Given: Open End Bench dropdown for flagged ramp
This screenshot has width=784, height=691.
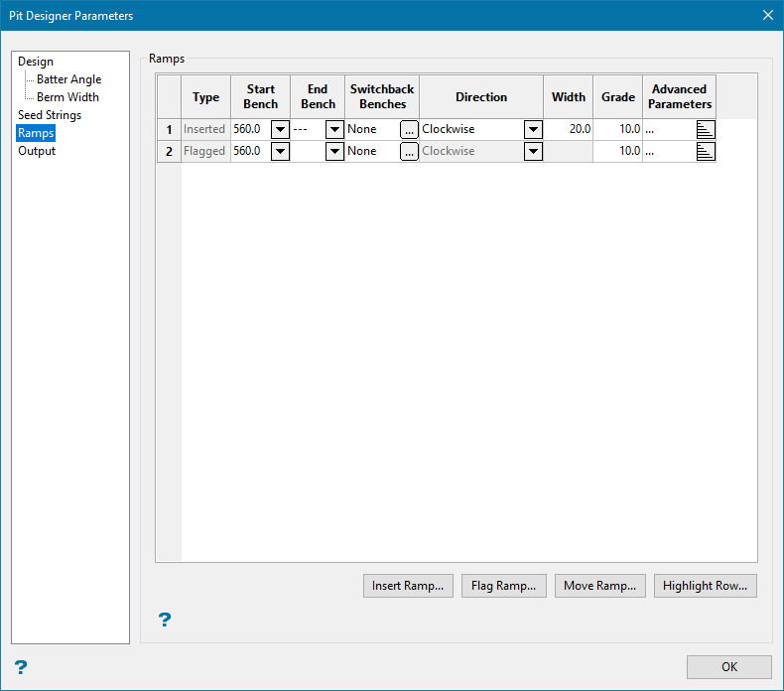Looking at the screenshot, I should 334,151.
